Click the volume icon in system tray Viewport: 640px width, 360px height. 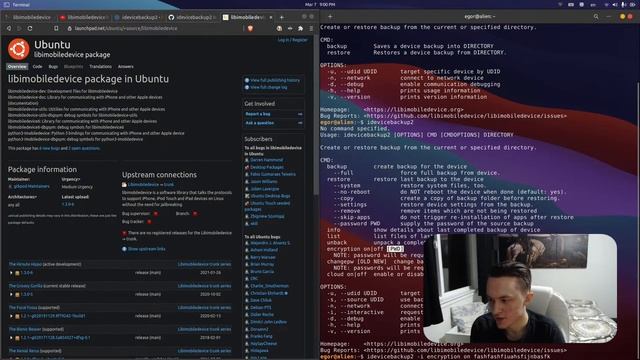coord(615,4)
